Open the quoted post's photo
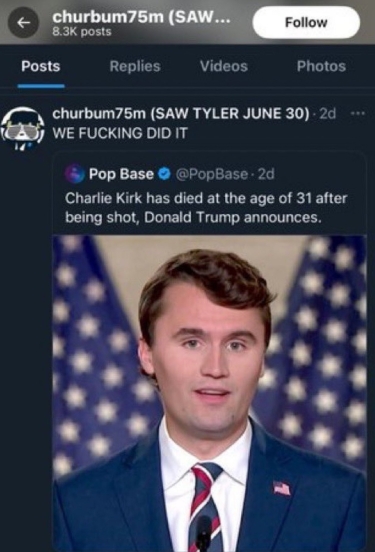Viewport: 375px width, 552px height. 210,393
